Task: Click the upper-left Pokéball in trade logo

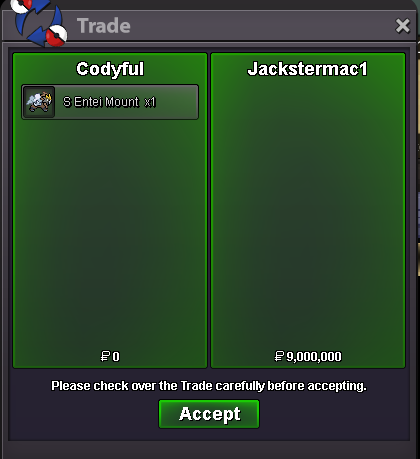Action: (x=22, y=6)
